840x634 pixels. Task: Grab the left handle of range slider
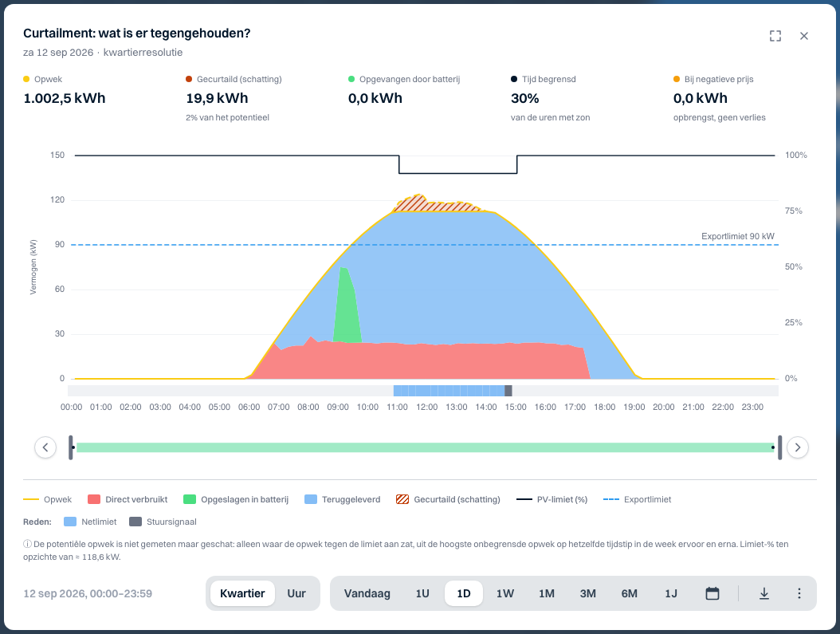(x=71, y=447)
